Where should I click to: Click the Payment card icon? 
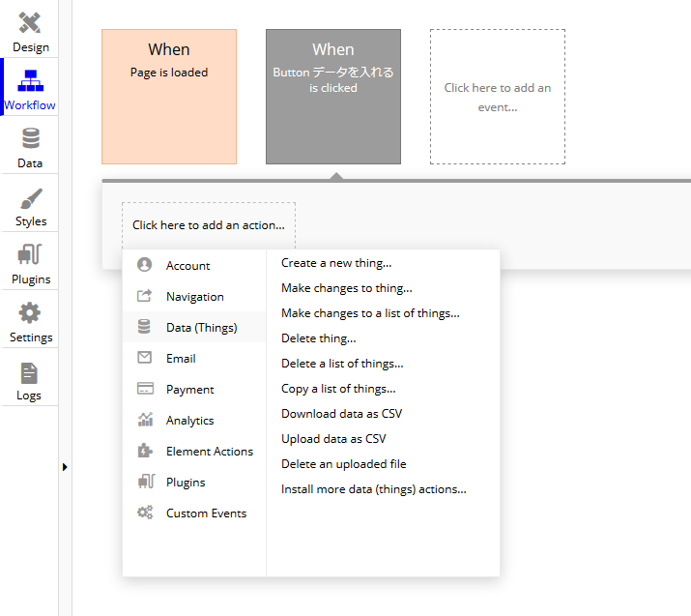145,388
